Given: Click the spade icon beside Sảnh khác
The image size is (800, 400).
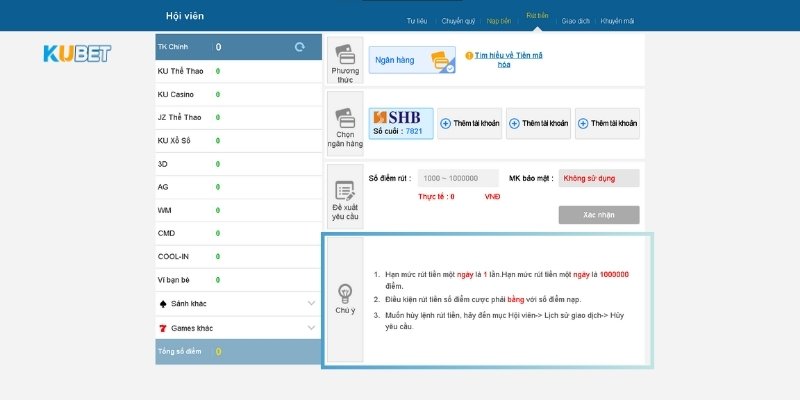Looking at the screenshot, I should click(x=163, y=304).
